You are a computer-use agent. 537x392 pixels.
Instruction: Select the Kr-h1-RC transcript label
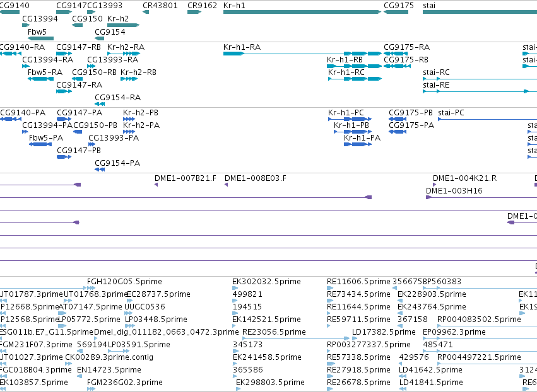(346, 72)
